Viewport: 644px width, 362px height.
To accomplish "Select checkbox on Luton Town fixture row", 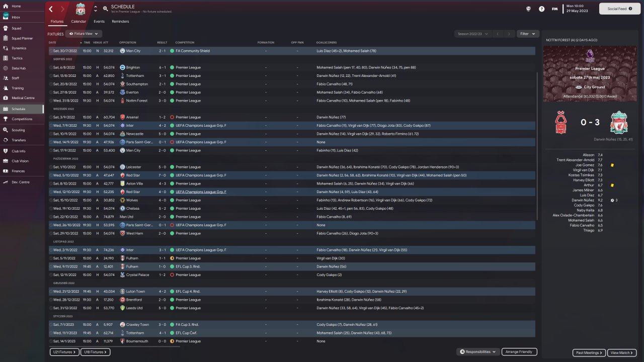I will (51, 291).
